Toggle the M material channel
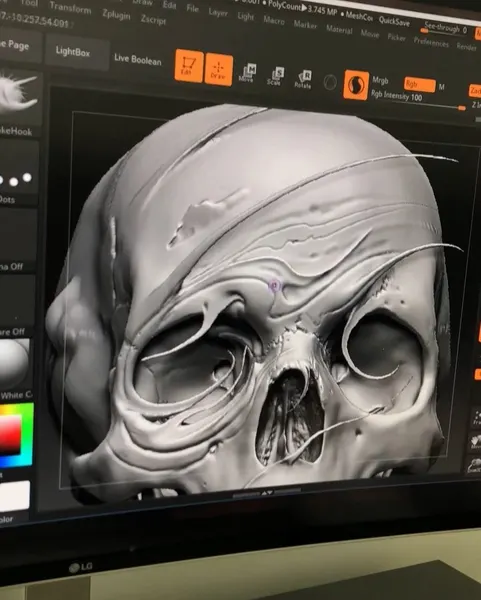This screenshot has height=600, width=481. click(x=442, y=87)
